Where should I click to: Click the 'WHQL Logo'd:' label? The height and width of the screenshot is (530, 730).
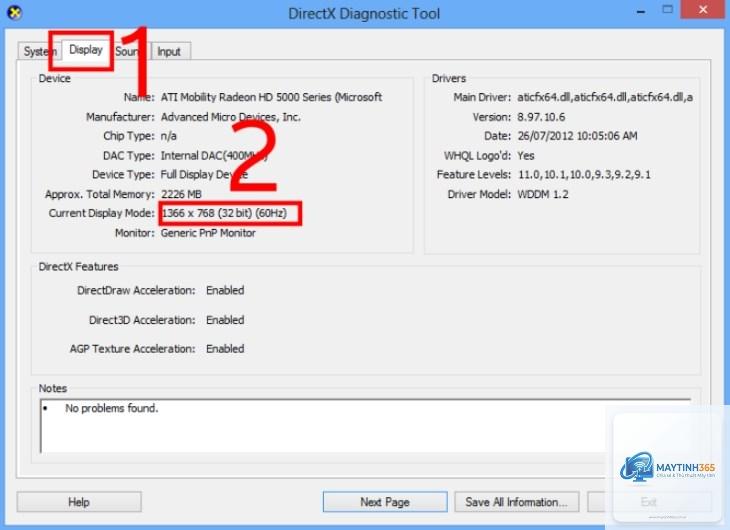tap(477, 156)
